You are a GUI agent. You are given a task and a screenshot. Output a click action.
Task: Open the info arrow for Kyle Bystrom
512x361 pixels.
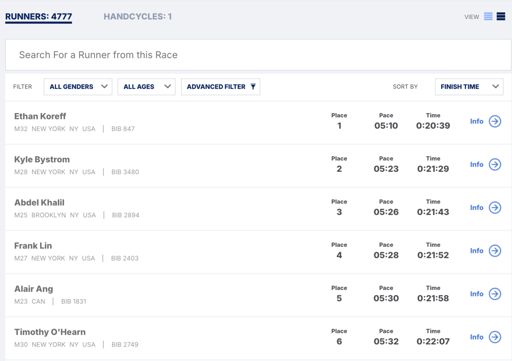tap(495, 164)
